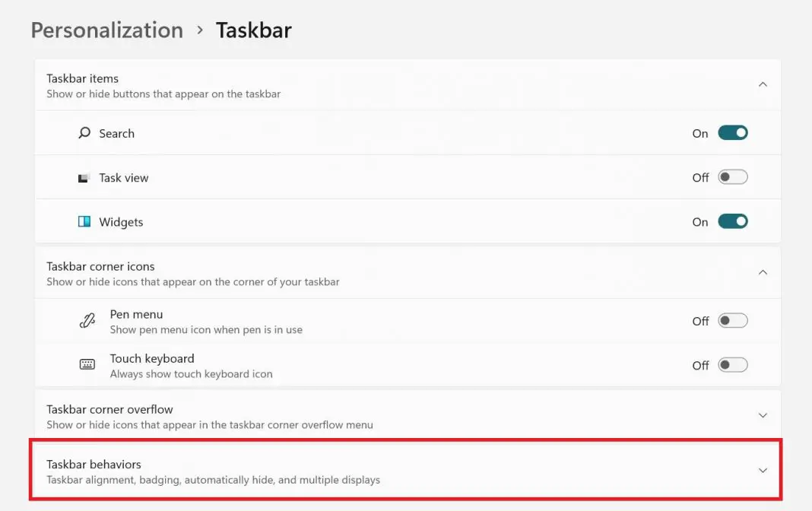Select the Task view icon
Screen dimensions: 812x511
click(x=84, y=176)
